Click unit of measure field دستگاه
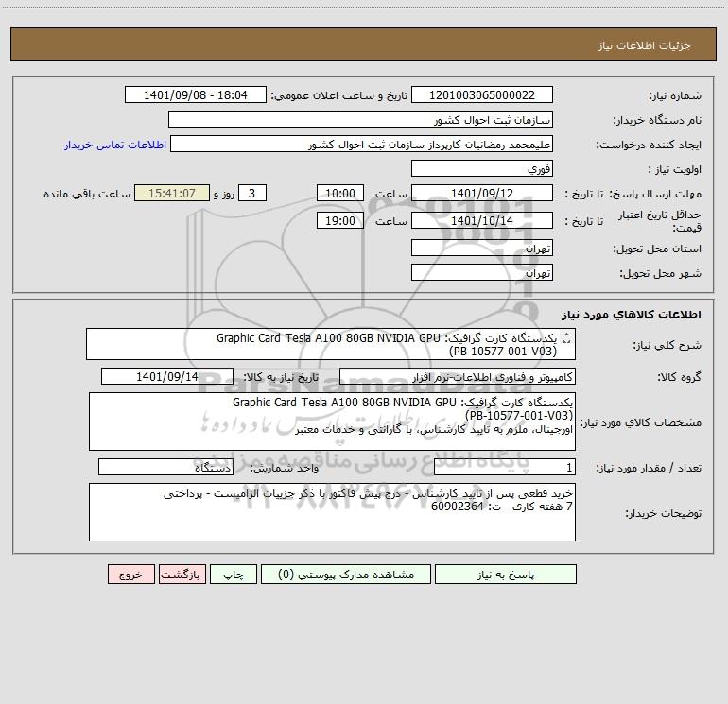The height and width of the screenshot is (704, 728). [x=165, y=468]
